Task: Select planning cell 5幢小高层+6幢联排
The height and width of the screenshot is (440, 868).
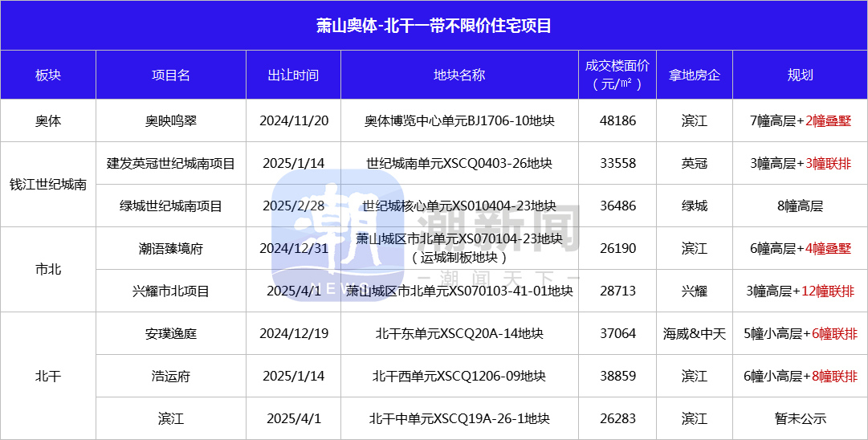Action: tap(800, 334)
